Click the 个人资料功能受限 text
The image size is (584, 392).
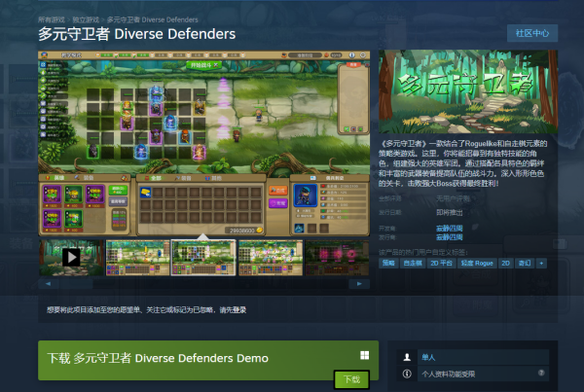(448, 374)
